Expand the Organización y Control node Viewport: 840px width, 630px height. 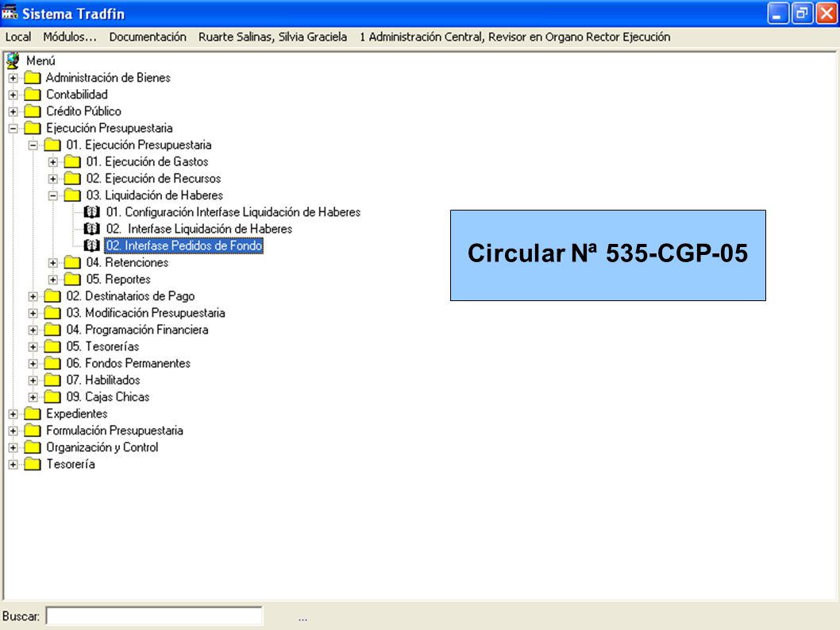[x=13, y=448]
